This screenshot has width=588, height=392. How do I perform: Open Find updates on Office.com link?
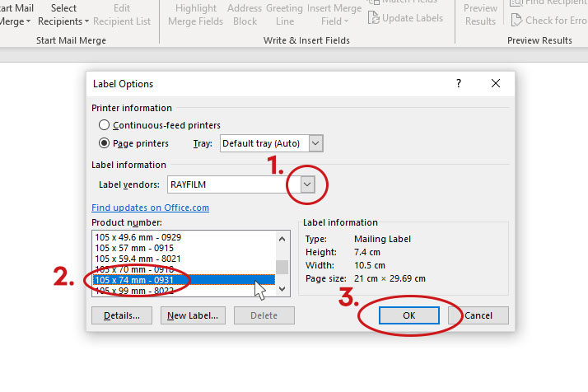pos(151,208)
